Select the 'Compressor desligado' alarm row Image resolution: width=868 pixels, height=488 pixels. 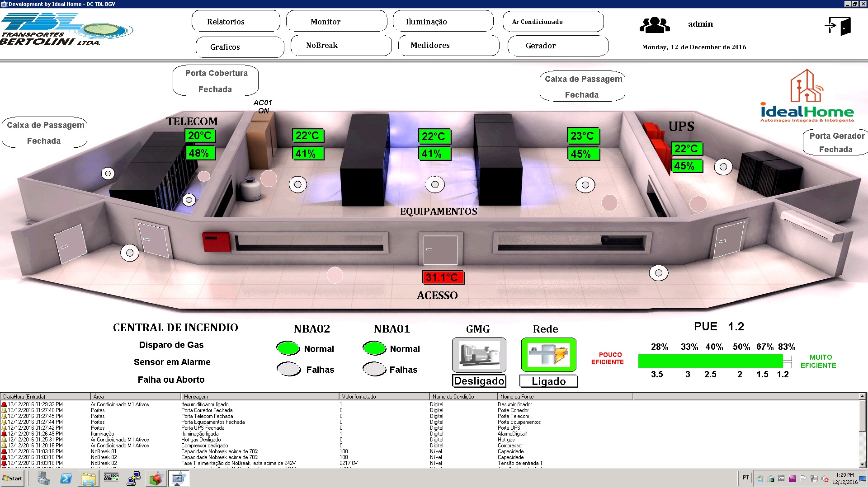click(x=429, y=446)
